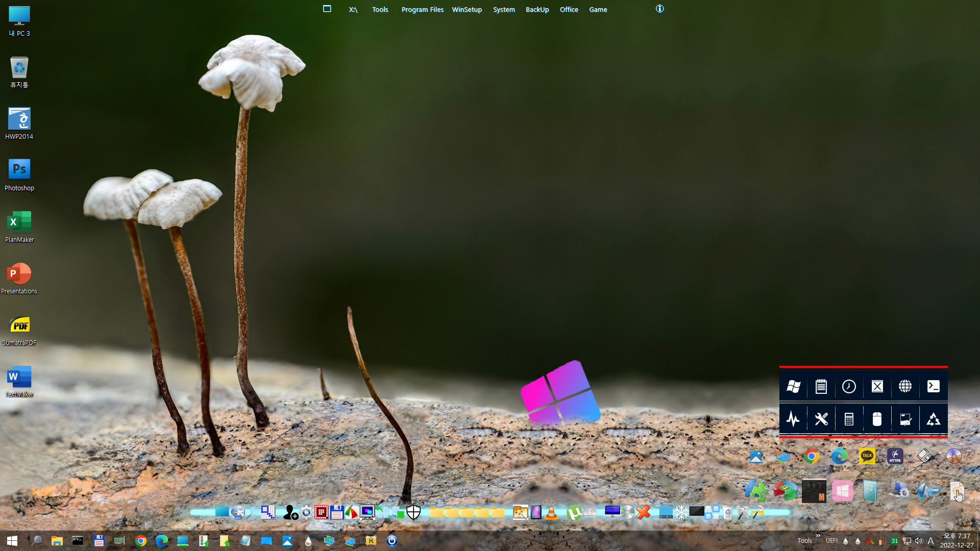Open the WinSetup top menu

pos(467,9)
